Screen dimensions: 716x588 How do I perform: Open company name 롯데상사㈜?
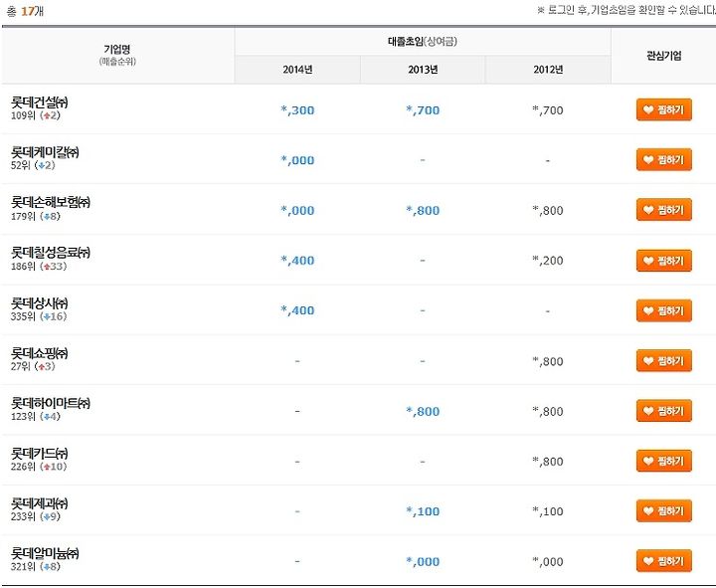pyautogui.click(x=40, y=302)
